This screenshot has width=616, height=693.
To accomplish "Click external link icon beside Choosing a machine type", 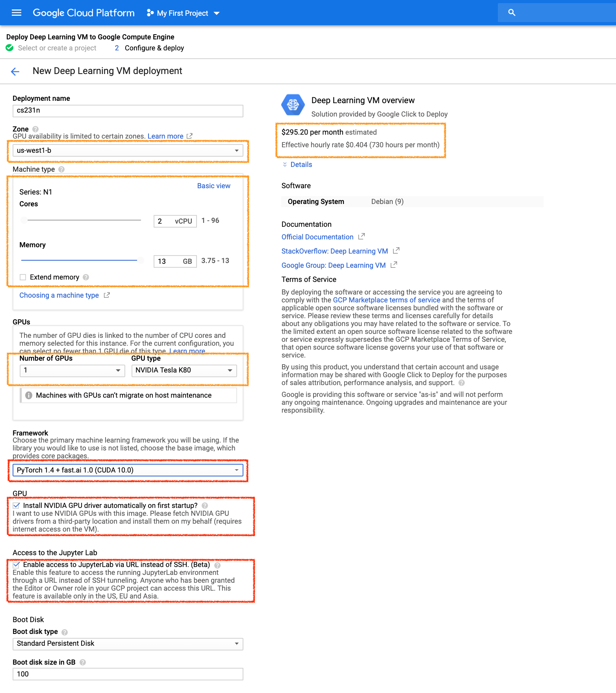I will tap(107, 295).
